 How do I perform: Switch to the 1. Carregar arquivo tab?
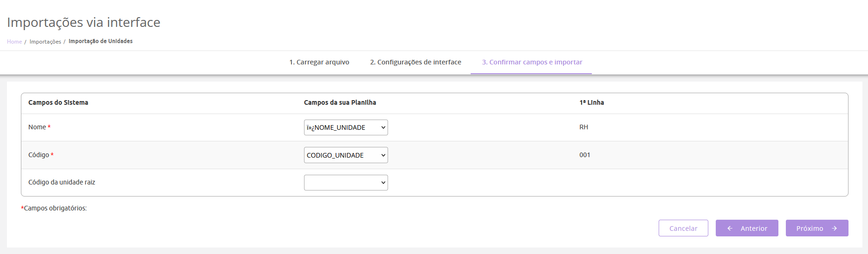coord(319,62)
